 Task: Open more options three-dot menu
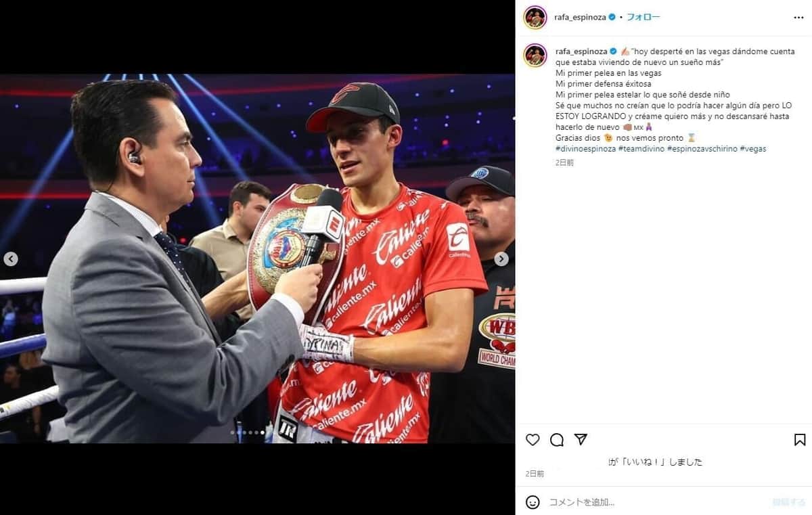click(x=798, y=17)
